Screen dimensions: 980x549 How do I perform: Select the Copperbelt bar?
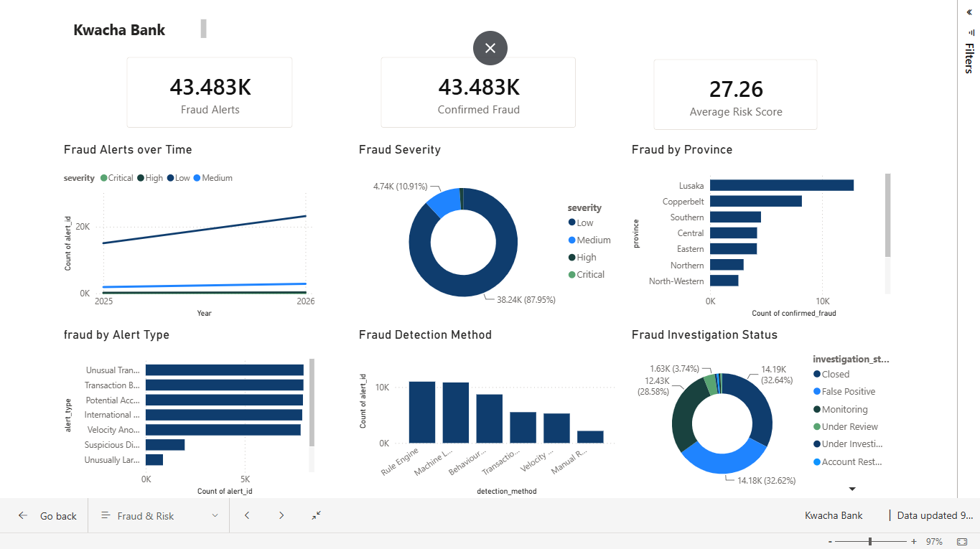tap(756, 201)
